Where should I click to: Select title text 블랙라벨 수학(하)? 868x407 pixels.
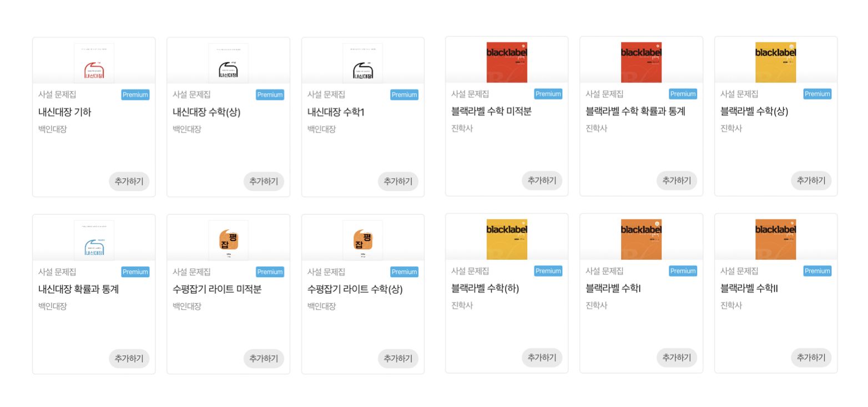[x=485, y=288]
